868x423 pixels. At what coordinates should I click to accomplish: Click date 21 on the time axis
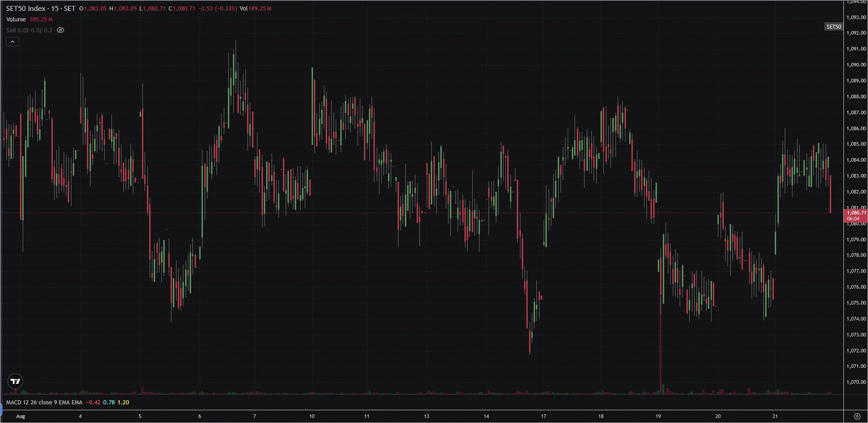(x=775, y=416)
